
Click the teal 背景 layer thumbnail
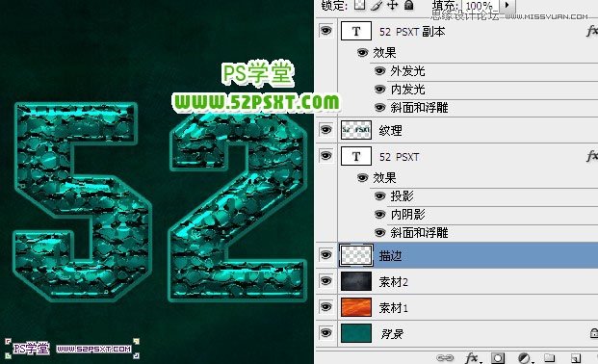[356, 333]
